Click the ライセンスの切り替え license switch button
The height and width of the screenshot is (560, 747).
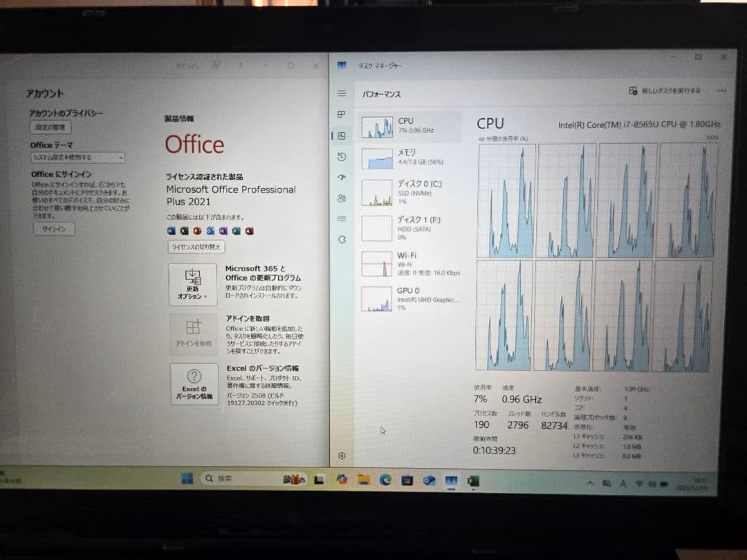point(196,248)
